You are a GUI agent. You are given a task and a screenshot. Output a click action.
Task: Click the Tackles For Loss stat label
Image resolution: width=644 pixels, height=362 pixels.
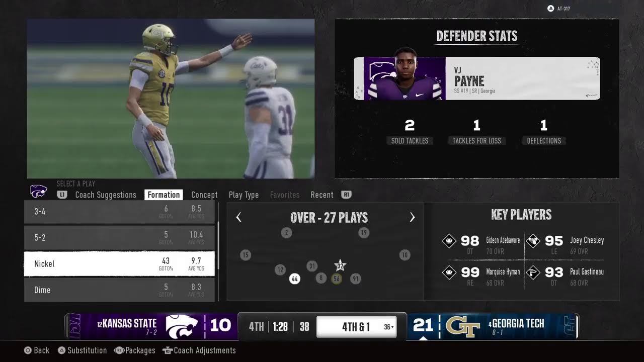point(476,141)
